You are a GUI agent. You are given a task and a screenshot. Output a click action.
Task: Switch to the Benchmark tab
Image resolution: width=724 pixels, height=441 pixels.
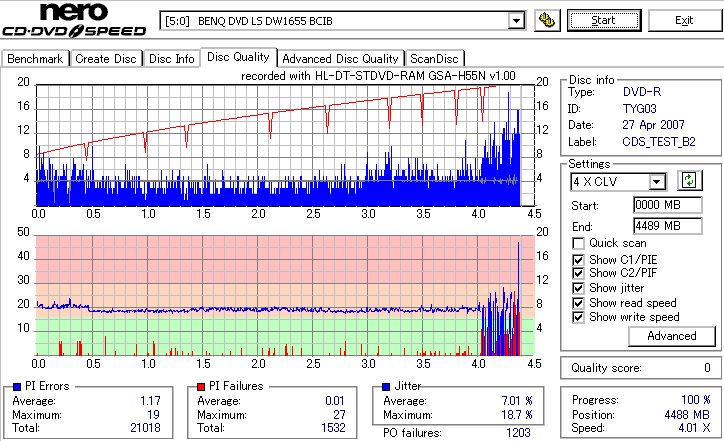(35, 59)
